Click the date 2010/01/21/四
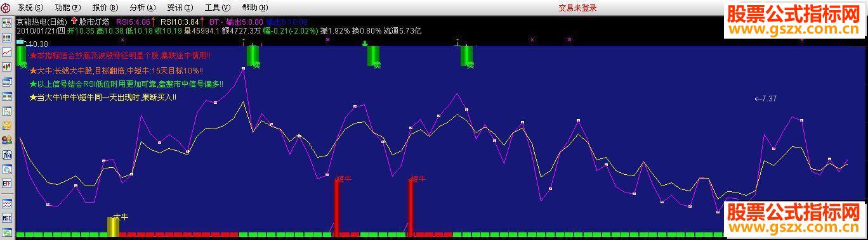This screenshot has height=240, width=868. 41,30
